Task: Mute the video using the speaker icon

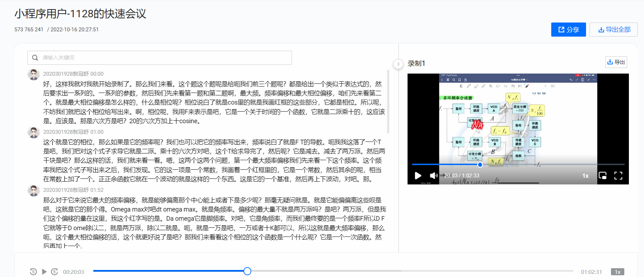Action: (433, 176)
